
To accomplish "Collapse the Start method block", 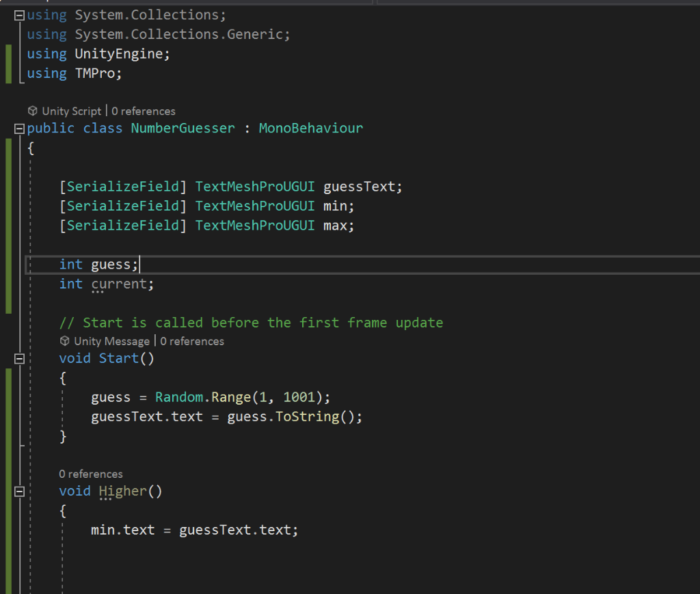I will point(18,358).
